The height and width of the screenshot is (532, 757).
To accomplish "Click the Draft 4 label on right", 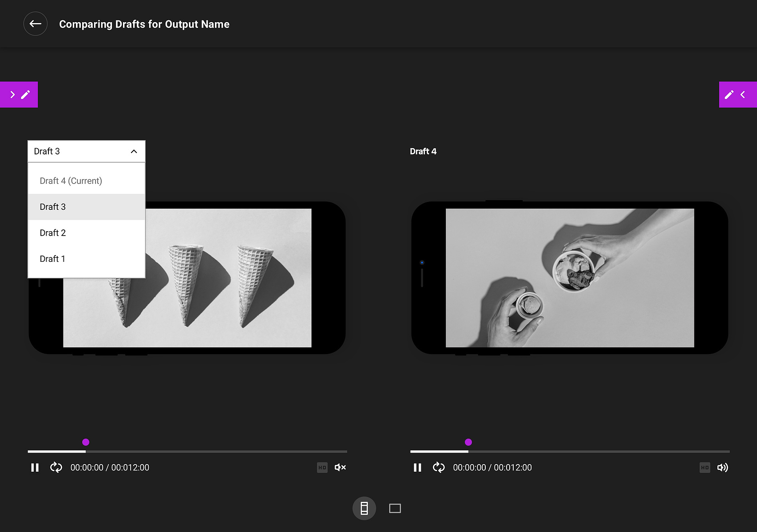I will 423,151.
